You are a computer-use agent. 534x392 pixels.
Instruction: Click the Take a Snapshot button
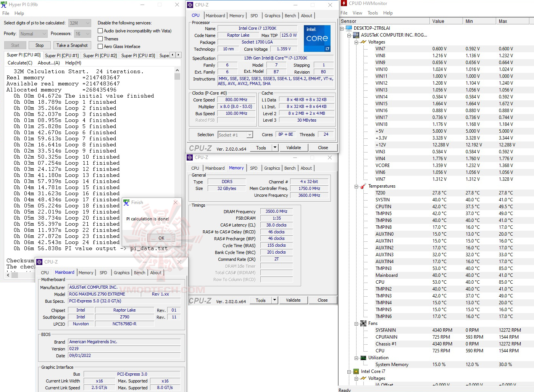click(72, 45)
